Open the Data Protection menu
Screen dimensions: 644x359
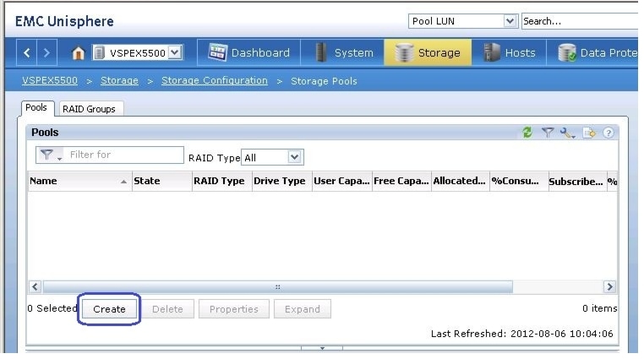tap(592, 52)
